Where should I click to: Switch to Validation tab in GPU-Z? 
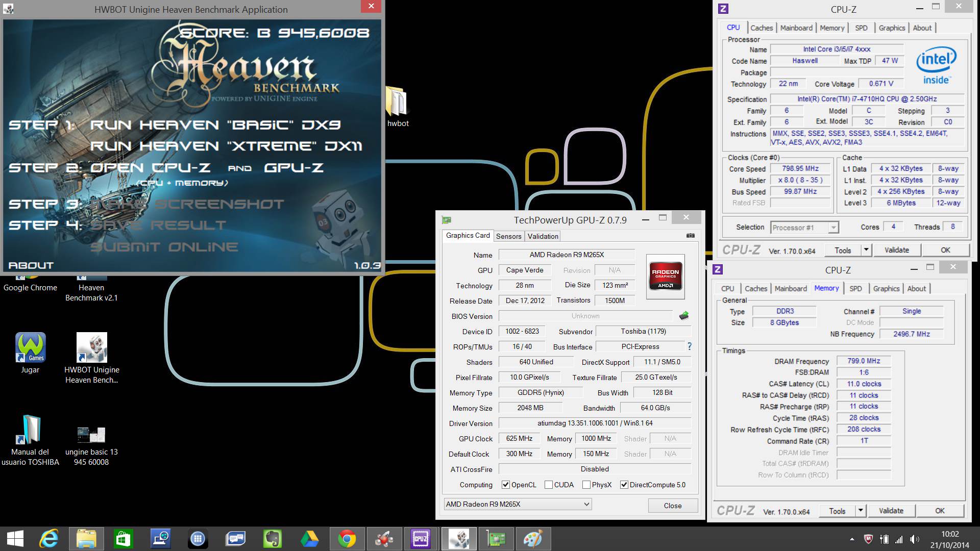click(x=543, y=236)
